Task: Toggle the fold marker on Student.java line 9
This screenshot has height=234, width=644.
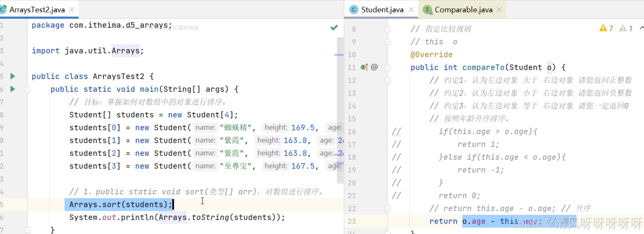Action: pyautogui.click(x=388, y=42)
